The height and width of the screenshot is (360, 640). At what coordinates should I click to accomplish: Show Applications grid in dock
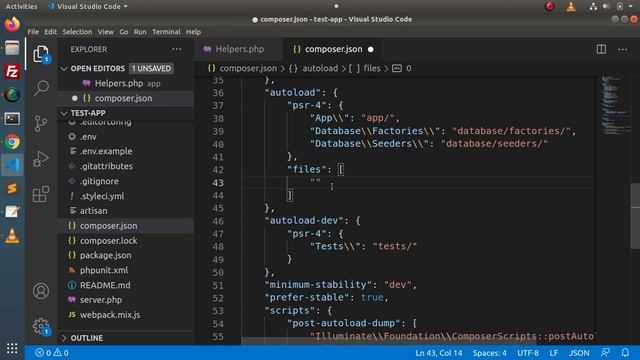(12, 348)
